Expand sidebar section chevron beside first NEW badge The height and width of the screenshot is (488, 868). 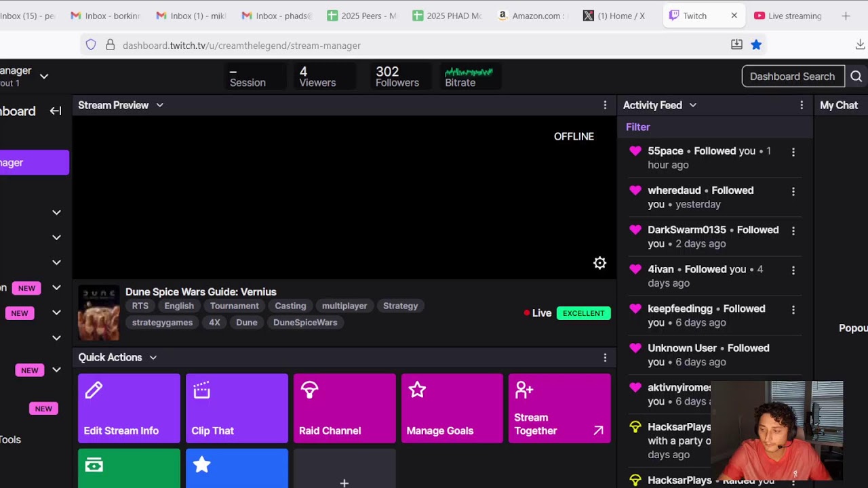(x=56, y=288)
